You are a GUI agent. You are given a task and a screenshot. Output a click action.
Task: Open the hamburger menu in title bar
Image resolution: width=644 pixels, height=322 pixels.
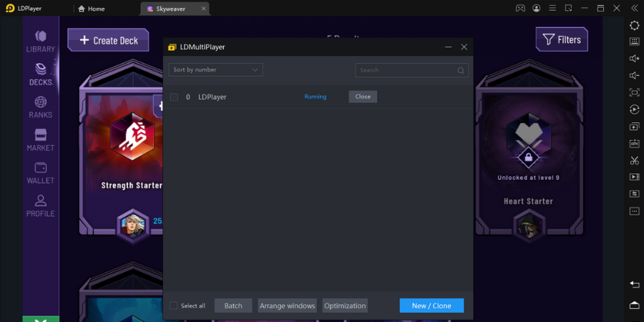[552, 8]
